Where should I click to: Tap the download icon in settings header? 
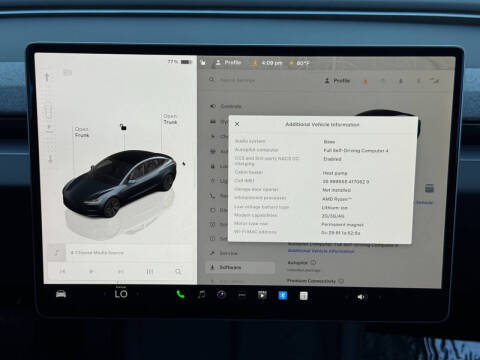tap(401, 81)
